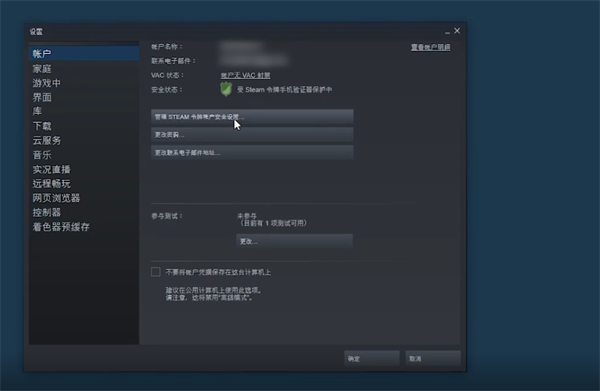Click the green security shield icon

[226, 90]
